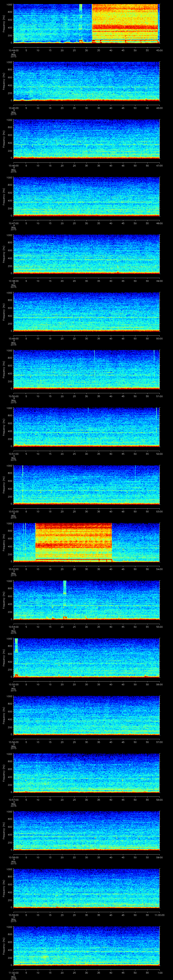Click the 10:49:00 start time label
Image resolution: width=173 pixels, height=980 pixels.
pyautogui.click(x=13, y=339)
